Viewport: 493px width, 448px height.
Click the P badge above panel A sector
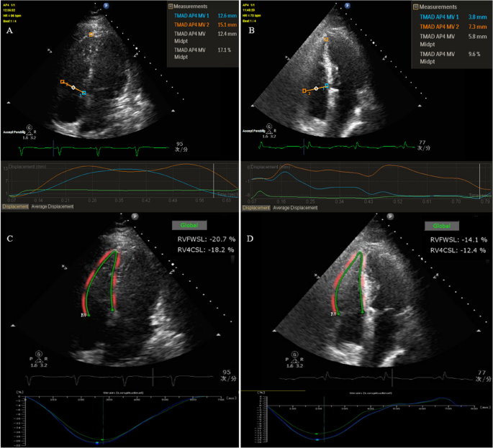[x=106, y=5]
